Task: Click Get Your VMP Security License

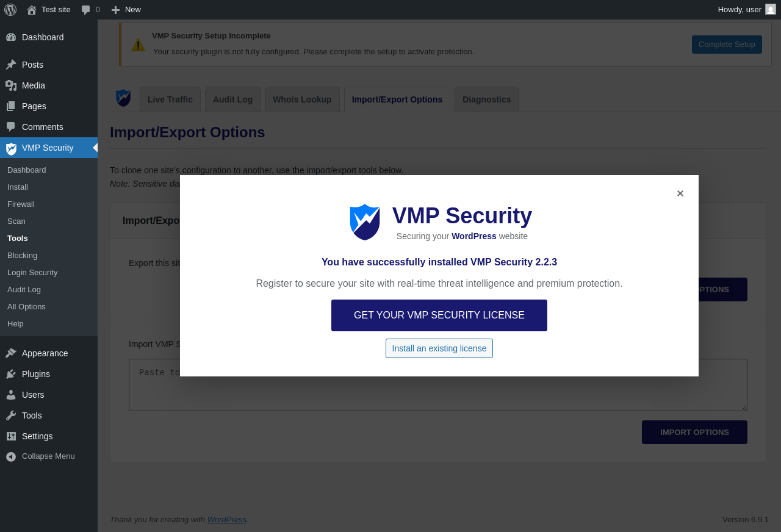Action: 439,315
